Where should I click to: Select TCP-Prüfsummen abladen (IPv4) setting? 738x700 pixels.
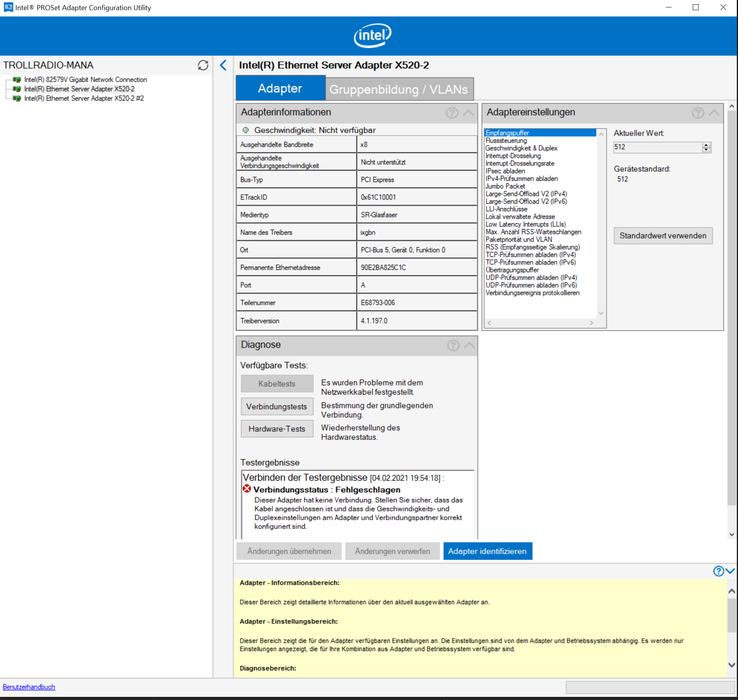click(x=531, y=255)
